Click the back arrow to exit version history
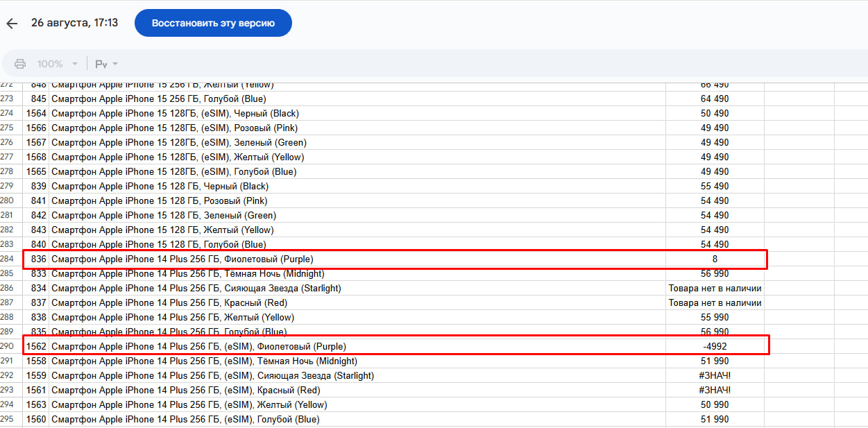 click(x=12, y=24)
